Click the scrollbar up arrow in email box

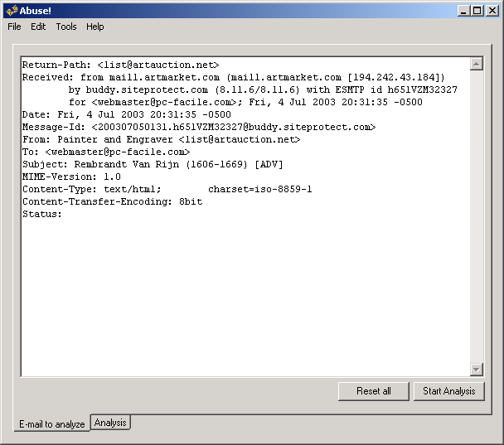click(476, 64)
